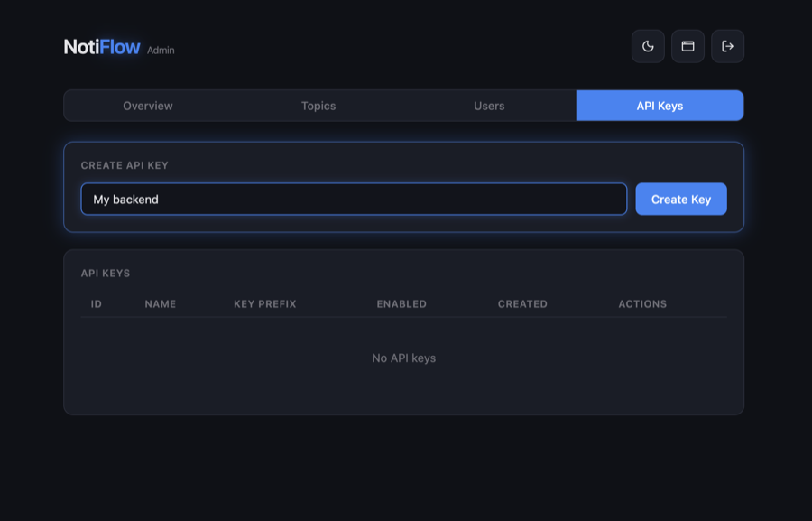Focus the 'My backend' key name field
The height and width of the screenshot is (521, 812).
click(354, 199)
